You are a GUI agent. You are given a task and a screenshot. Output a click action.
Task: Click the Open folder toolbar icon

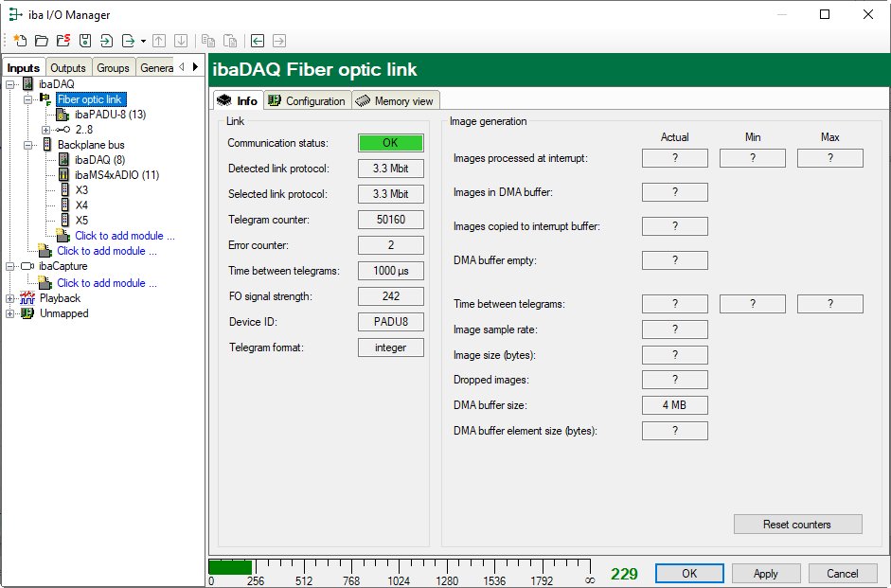(x=42, y=41)
